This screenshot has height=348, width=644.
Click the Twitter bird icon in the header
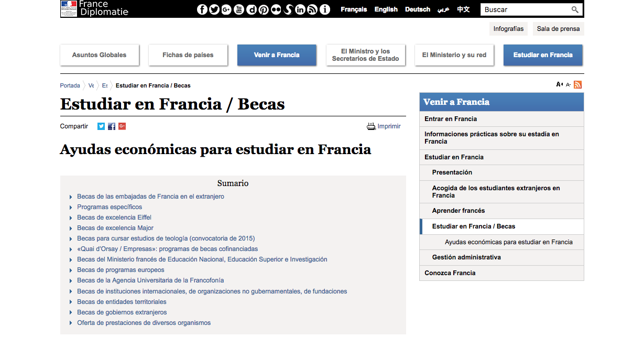[x=214, y=9]
